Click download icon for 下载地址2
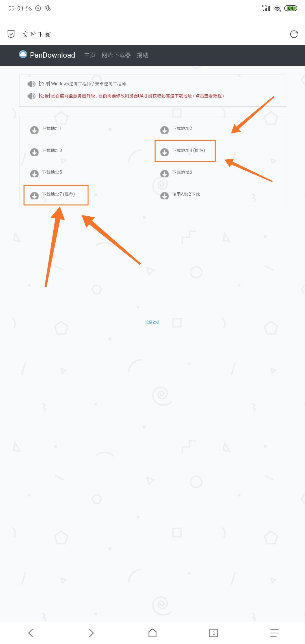 (x=165, y=130)
